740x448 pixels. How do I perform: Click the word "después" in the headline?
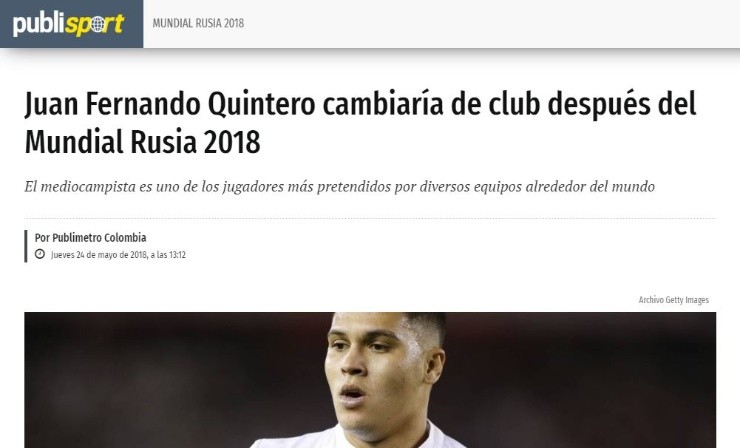click(598, 106)
